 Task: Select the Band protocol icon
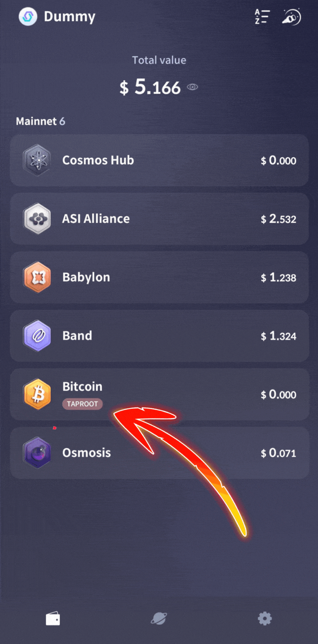point(37,336)
